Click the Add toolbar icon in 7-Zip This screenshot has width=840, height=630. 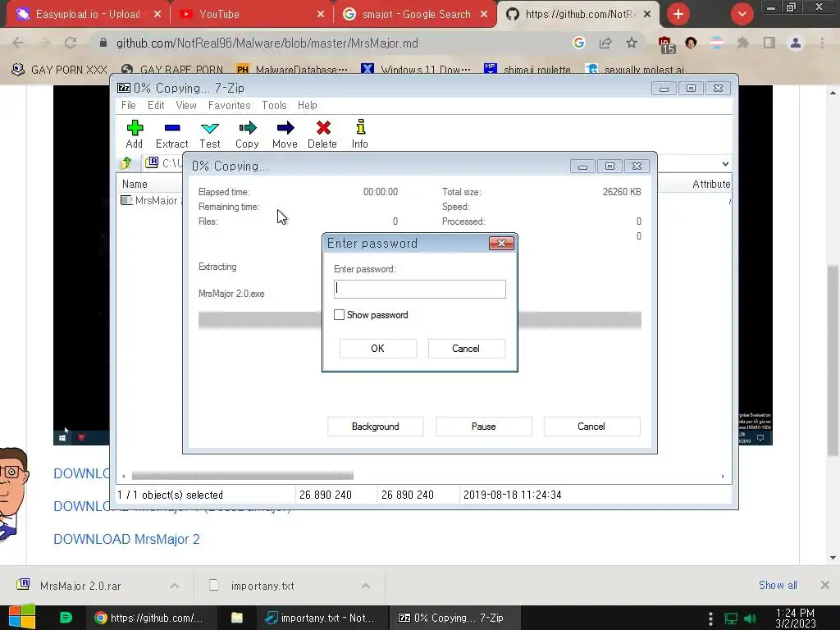[x=135, y=134]
